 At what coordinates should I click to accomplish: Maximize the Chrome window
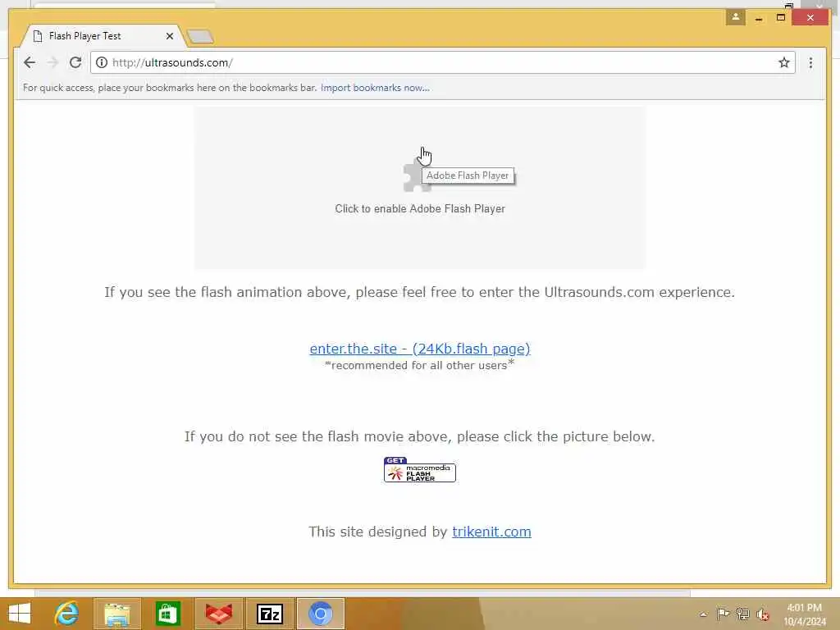781,18
